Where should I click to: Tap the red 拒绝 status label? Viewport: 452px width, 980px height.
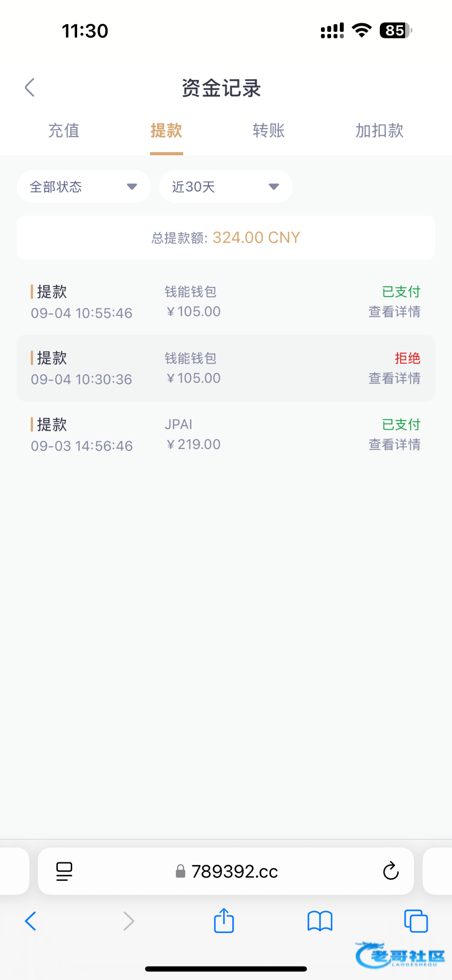coord(407,358)
